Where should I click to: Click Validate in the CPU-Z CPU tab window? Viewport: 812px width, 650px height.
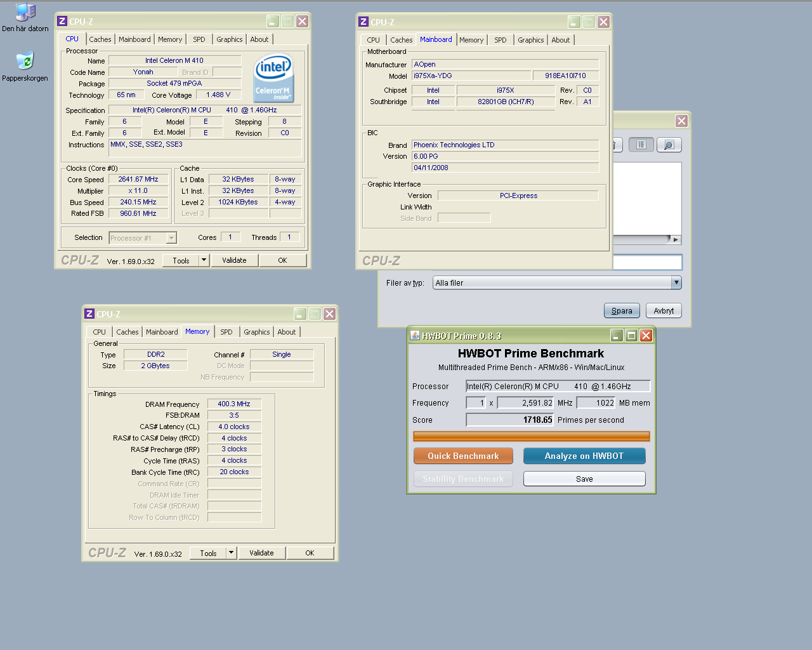tap(234, 260)
